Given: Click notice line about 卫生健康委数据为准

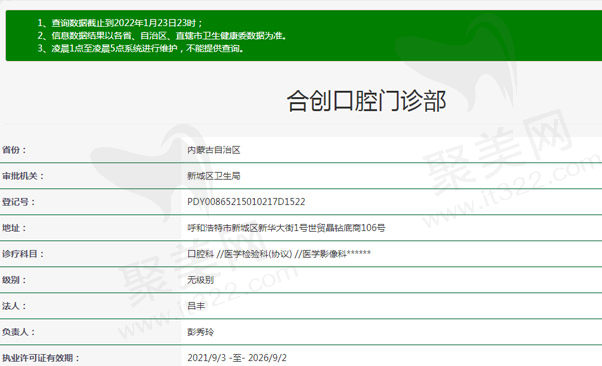Looking at the screenshot, I should (x=162, y=36).
